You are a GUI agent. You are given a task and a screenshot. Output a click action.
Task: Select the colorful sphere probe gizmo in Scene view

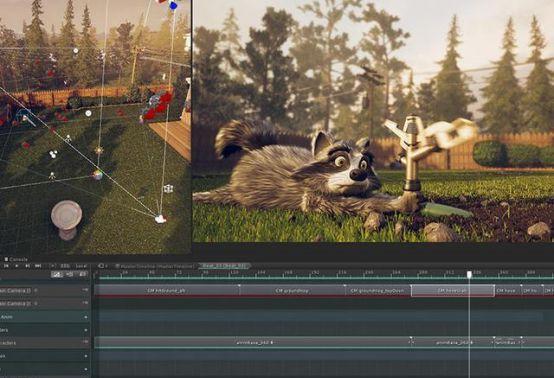97,175
